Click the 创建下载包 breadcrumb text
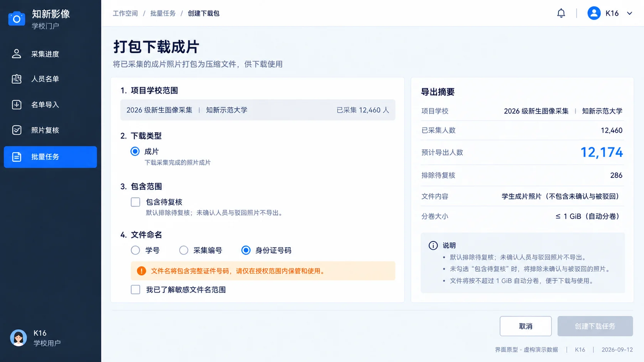 [204, 13]
